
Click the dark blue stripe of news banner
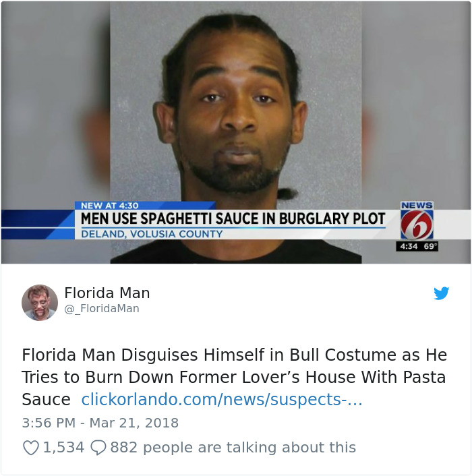pos(36,225)
